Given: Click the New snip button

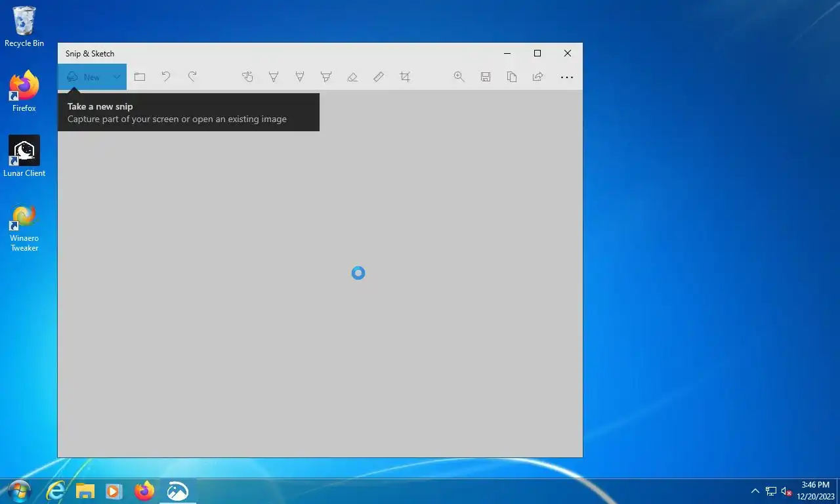Looking at the screenshot, I should (82, 77).
